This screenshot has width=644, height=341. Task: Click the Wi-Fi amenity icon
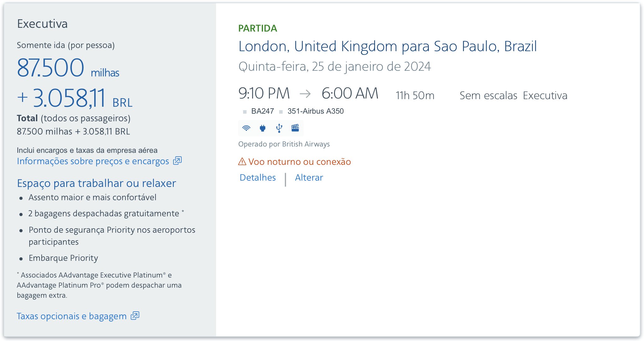246,128
